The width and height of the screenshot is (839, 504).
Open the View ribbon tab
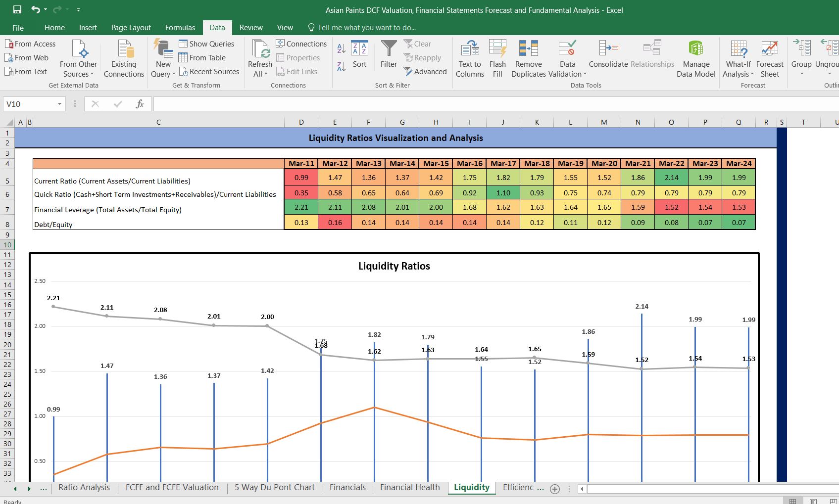285,28
